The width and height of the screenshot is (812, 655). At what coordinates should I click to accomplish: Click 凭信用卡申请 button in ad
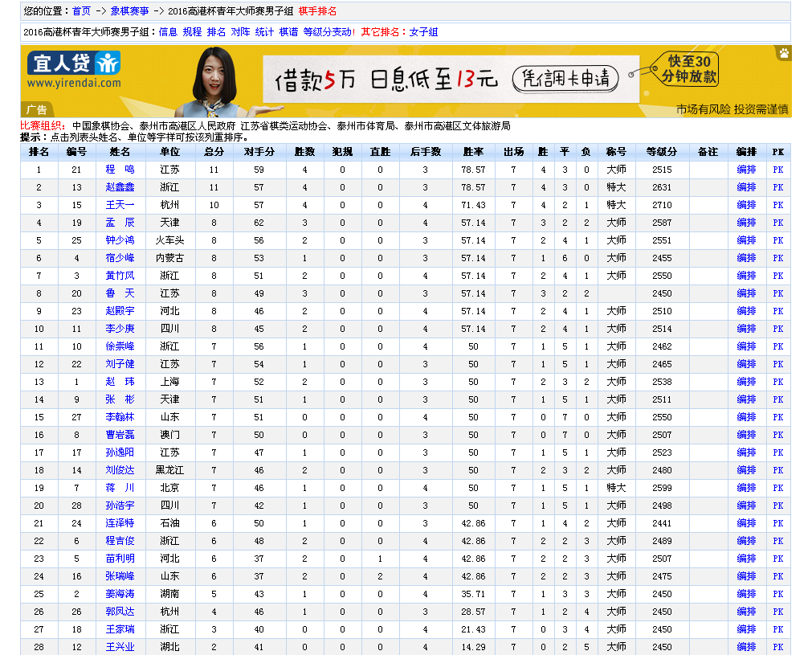(x=565, y=79)
